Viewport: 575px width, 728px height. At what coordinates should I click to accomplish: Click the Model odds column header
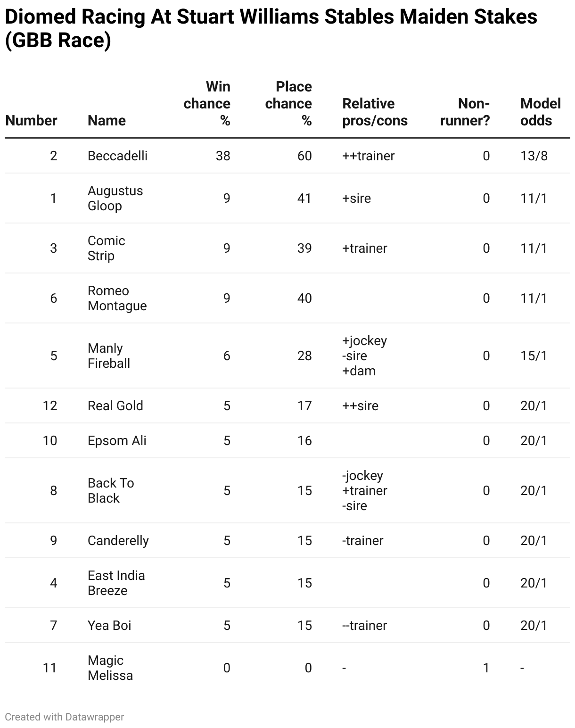pos(541,112)
